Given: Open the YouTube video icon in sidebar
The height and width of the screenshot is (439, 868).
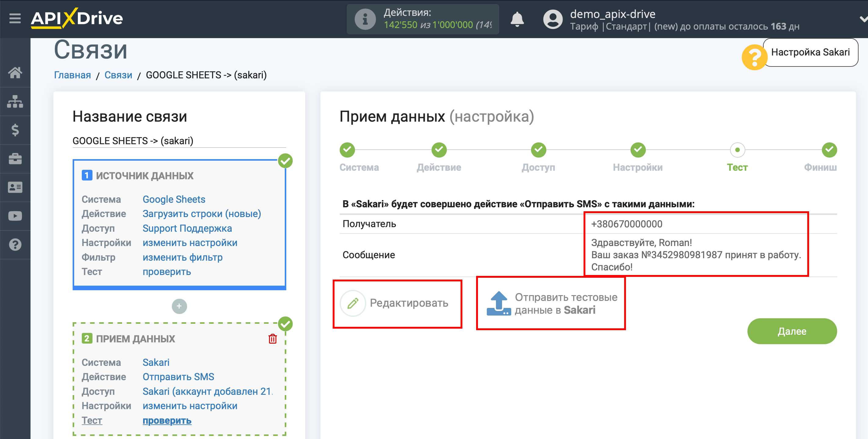Looking at the screenshot, I should point(15,216).
